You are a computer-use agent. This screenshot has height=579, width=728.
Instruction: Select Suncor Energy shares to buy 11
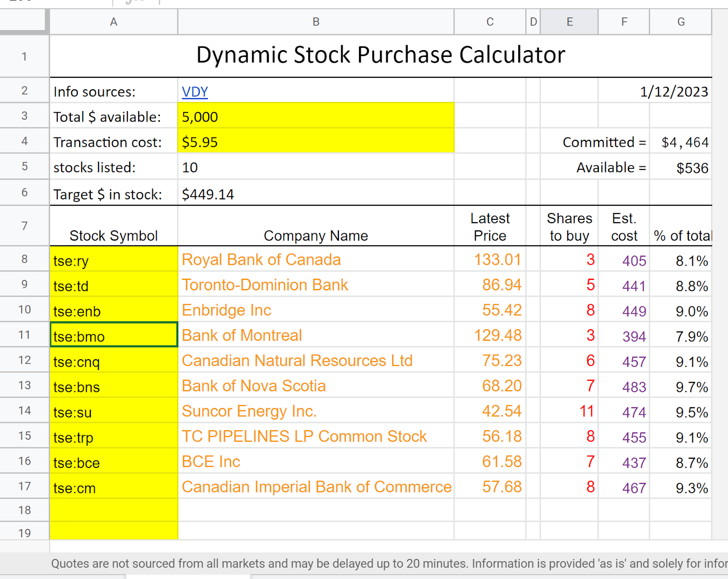click(x=569, y=411)
